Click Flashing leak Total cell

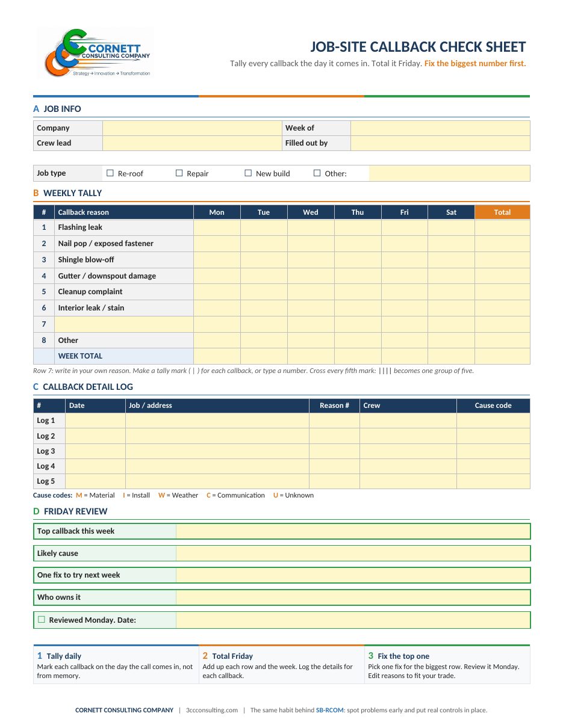[502, 227]
